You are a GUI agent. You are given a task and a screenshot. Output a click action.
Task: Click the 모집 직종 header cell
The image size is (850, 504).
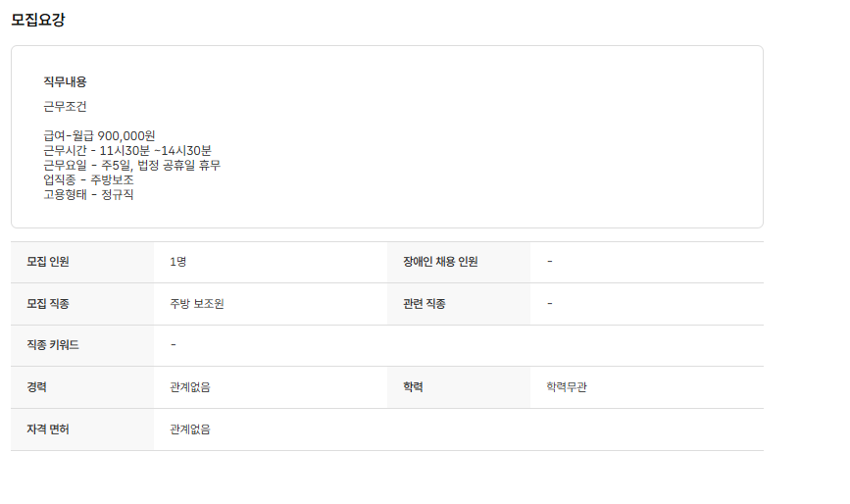48,304
